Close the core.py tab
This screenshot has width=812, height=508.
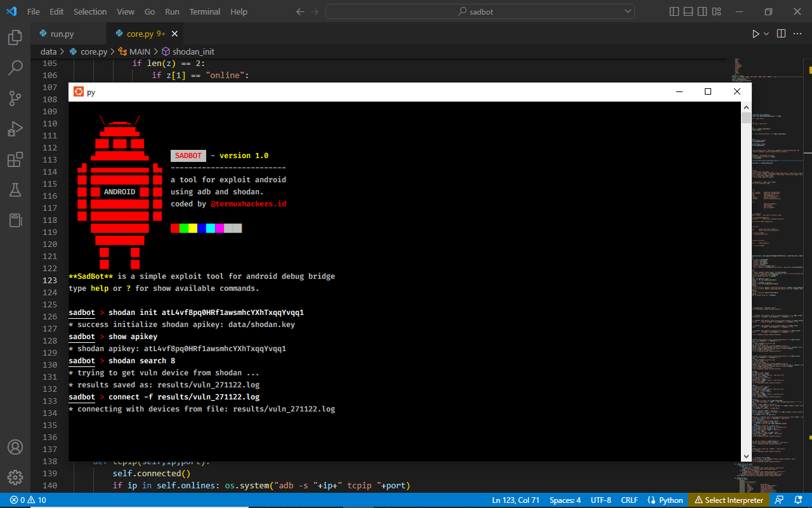coord(174,34)
